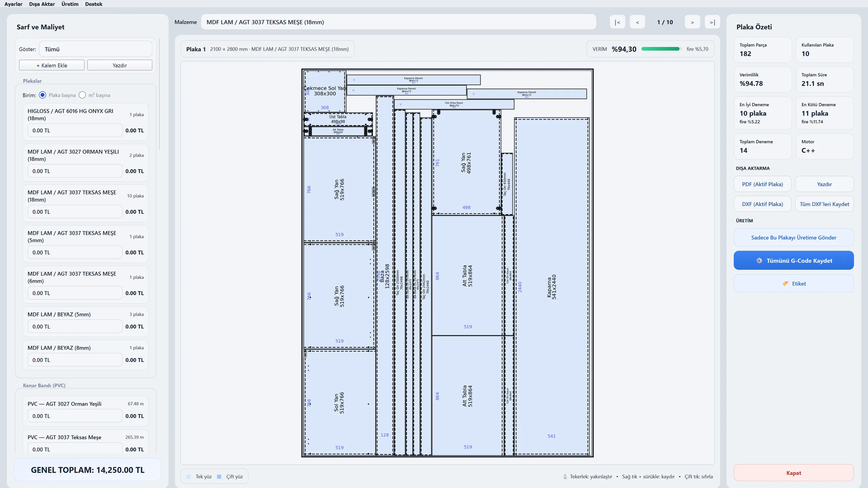The height and width of the screenshot is (488, 868).
Task: Go to previous plate with < button
Action: coord(637,22)
